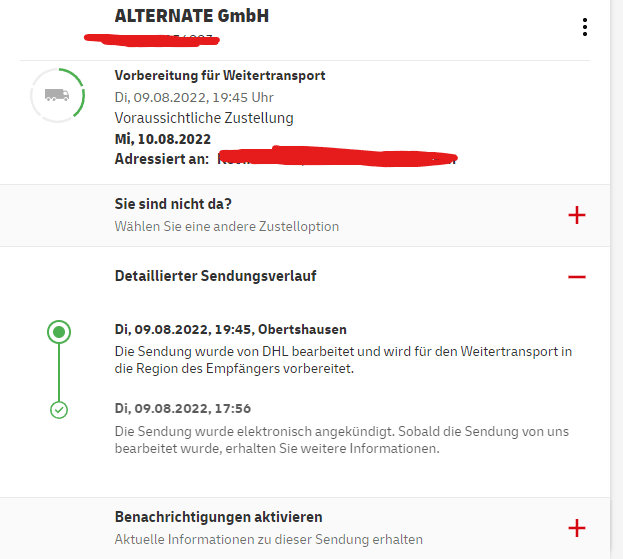Click 'Aktuelle Informationen zu dieser Sendung erhalten'
The width and height of the screenshot is (623, 559).
click(x=269, y=540)
